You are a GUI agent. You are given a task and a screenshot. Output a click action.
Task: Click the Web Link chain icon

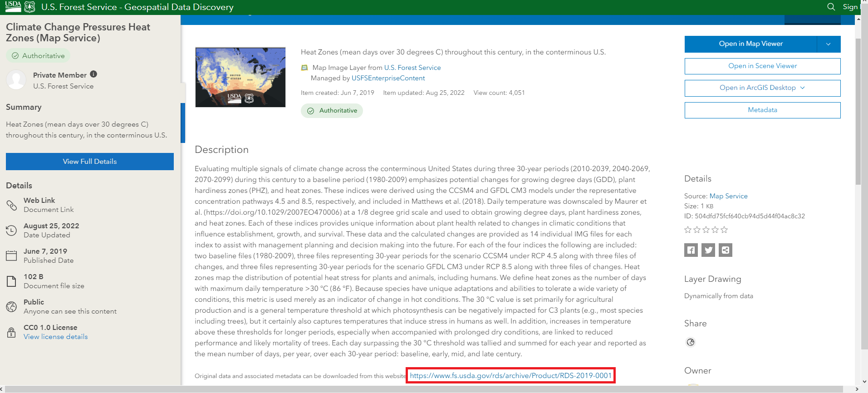coord(11,205)
